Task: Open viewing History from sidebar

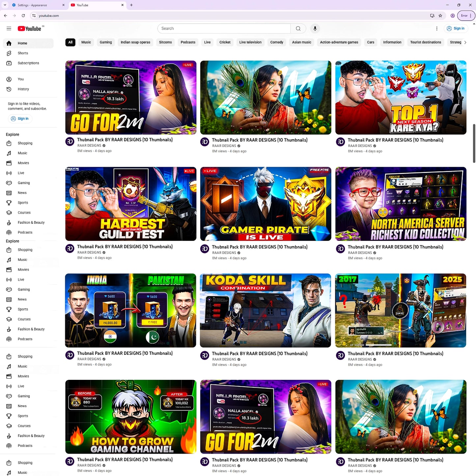Action: [x=23, y=89]
